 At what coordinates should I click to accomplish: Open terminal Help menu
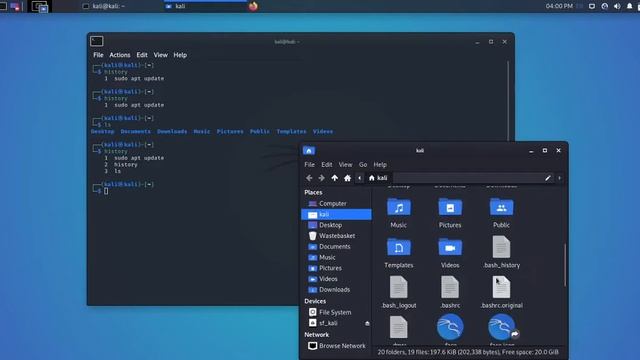[180, 55]
